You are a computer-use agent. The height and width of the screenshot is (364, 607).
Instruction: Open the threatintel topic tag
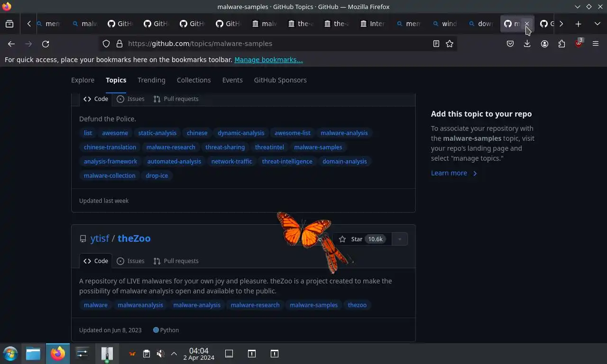point(269,147)
